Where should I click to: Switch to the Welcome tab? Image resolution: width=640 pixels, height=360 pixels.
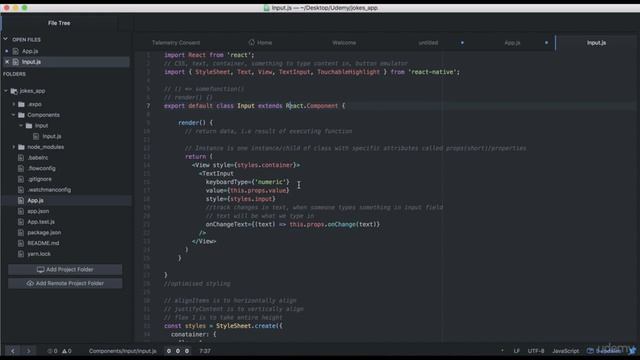[x=344, y=42]
